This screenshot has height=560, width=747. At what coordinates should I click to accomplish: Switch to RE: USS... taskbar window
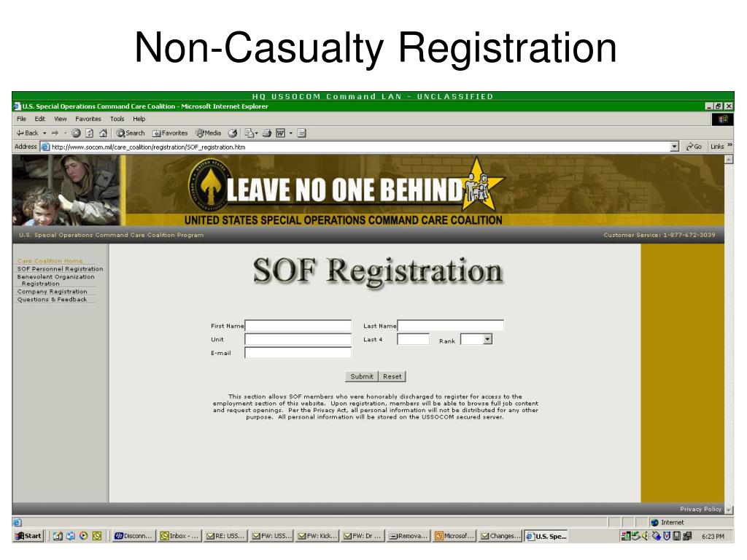click(x=226, y=536)
